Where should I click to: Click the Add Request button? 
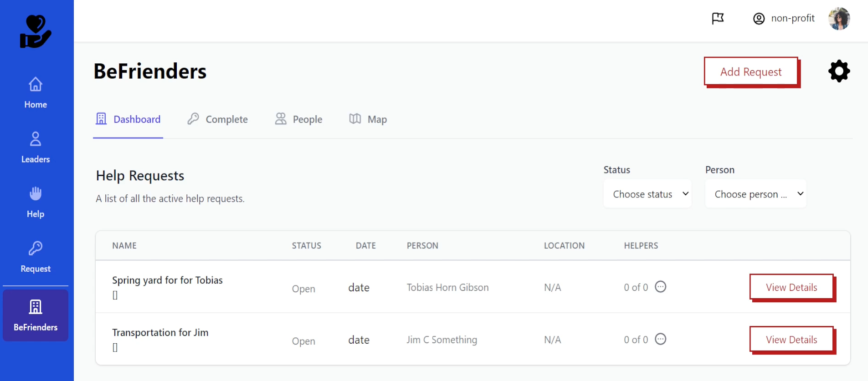tap(751, 72)
